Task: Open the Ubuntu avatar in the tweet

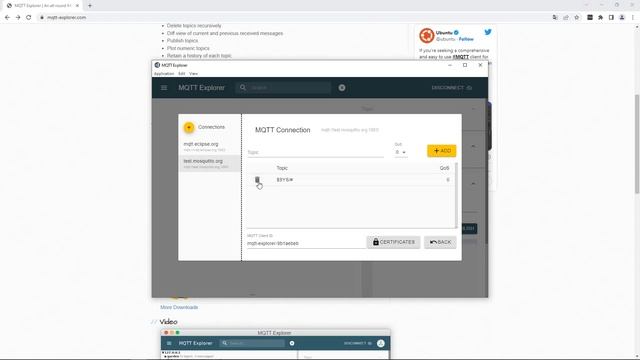Action: 427,36
